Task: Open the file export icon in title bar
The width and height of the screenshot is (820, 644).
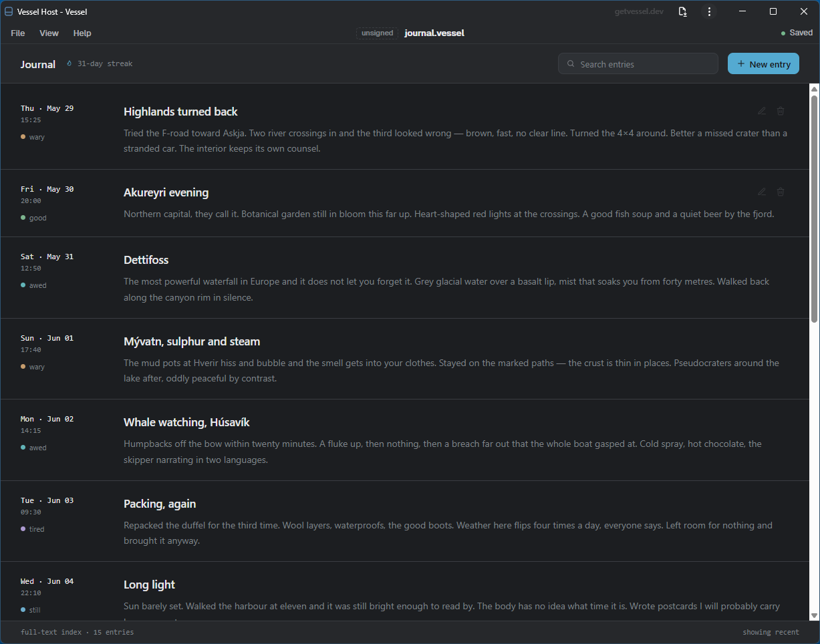Action: pos(682,11)
